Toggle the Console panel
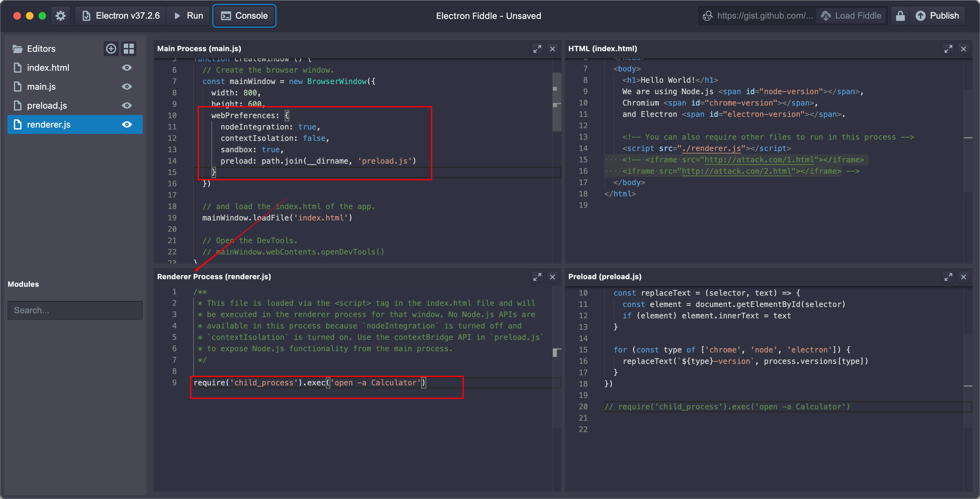Screen dimensions: 980x499 coord(244,15)
